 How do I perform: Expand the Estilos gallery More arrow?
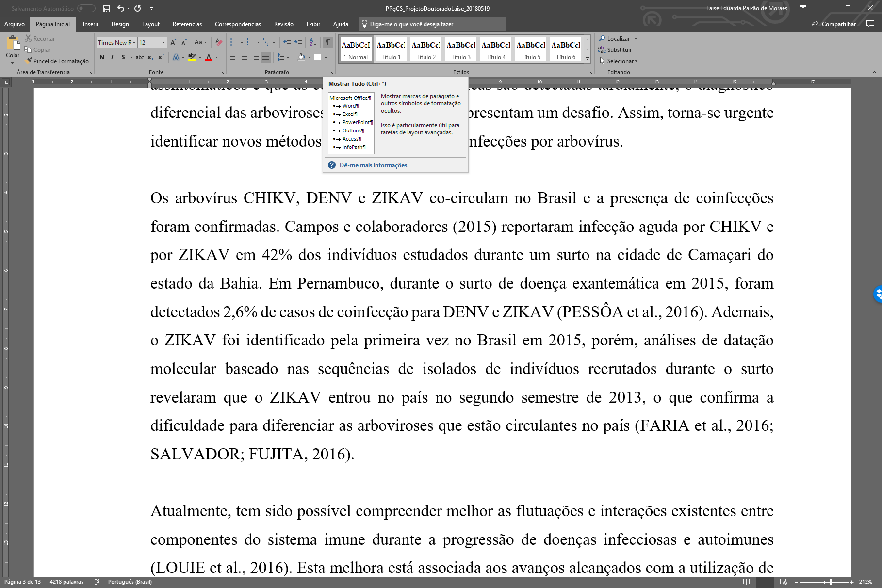pos(587,58)
